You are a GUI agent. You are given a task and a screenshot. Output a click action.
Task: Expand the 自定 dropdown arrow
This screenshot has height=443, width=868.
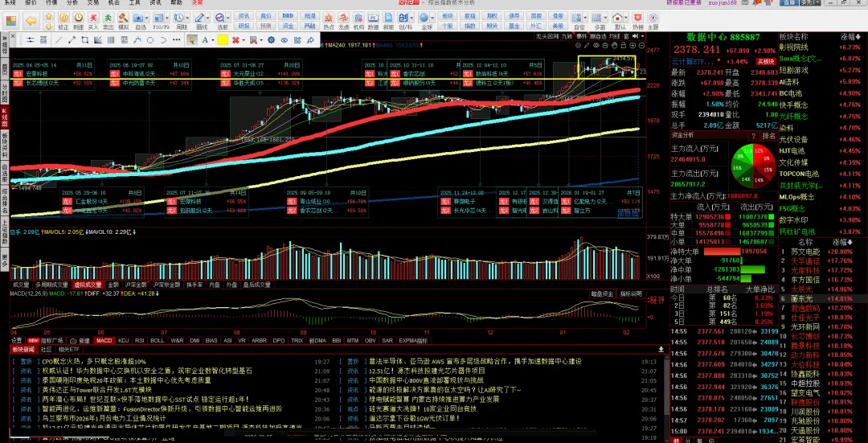pyautogui.click(x=585, y=18)
